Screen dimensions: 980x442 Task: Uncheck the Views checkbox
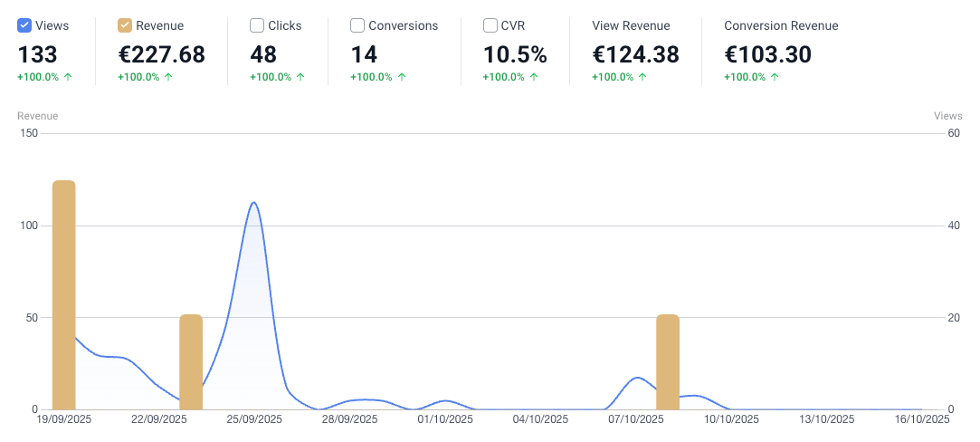coord(24,25)
